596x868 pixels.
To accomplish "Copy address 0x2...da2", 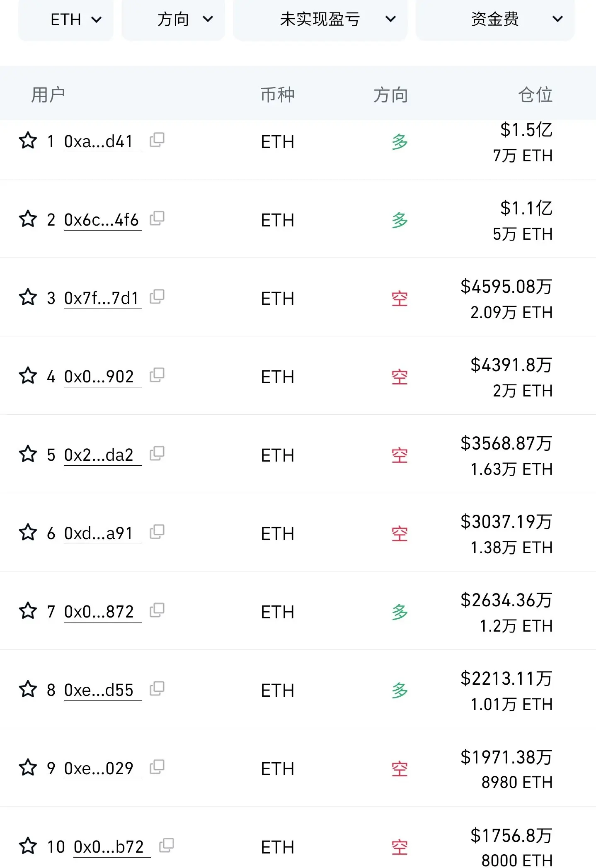I will (157, 454).
